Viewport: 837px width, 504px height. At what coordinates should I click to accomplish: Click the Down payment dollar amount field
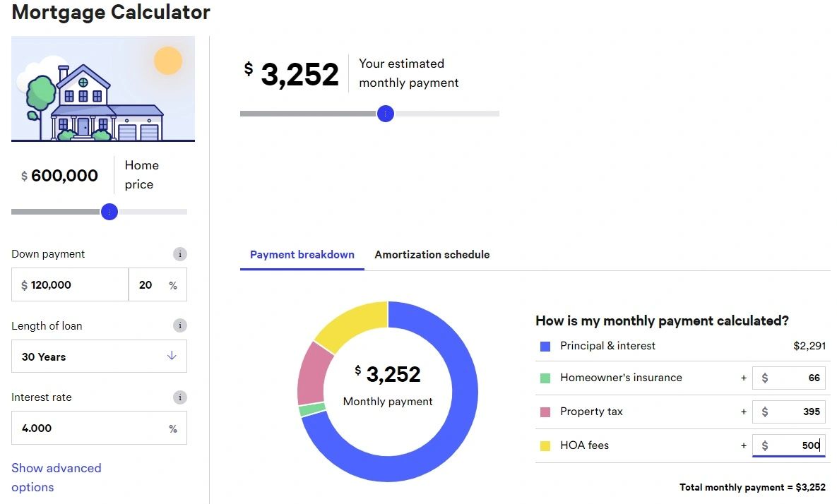[x=71, y=285]
